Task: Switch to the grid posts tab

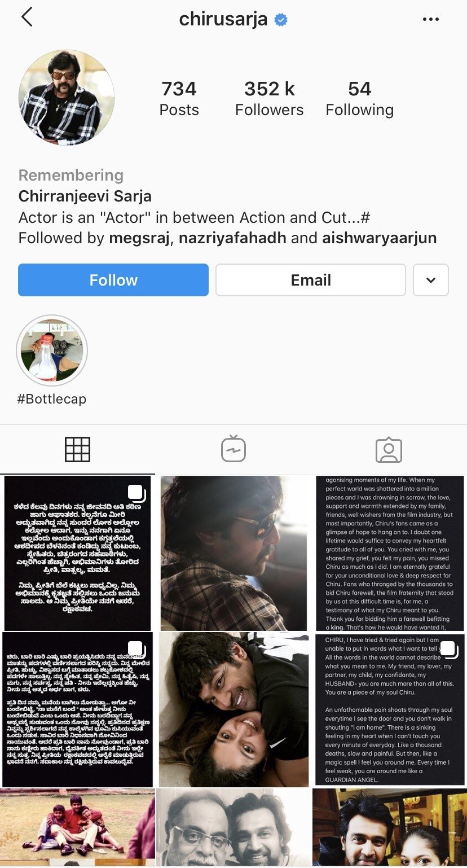Action: [x=78, y=449]
